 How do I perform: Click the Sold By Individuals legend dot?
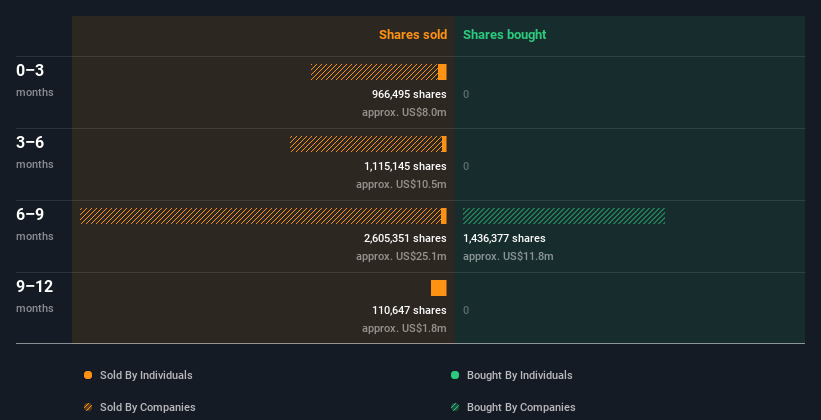tap(88, 375)
